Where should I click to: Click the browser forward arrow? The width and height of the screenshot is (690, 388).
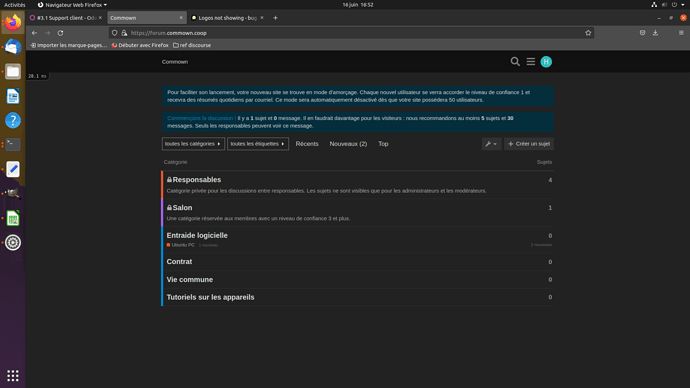(48, 33)
